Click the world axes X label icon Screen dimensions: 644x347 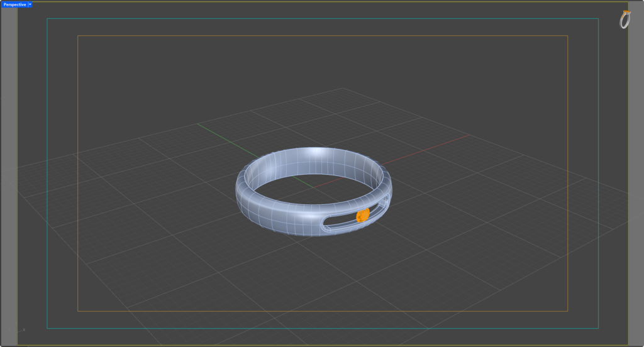tap(24, 330)
